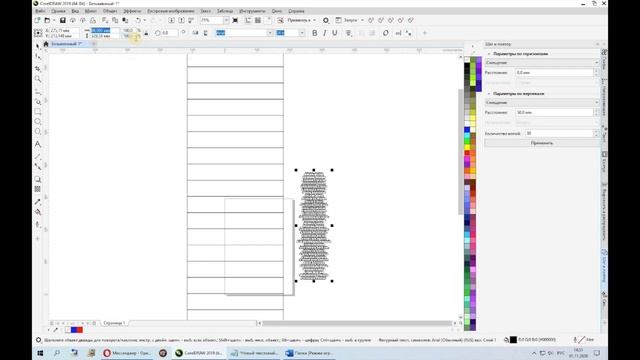The image size is (640, 360).
Task: Open Opera browser from taskbar
Action: [x=127, y=353]
